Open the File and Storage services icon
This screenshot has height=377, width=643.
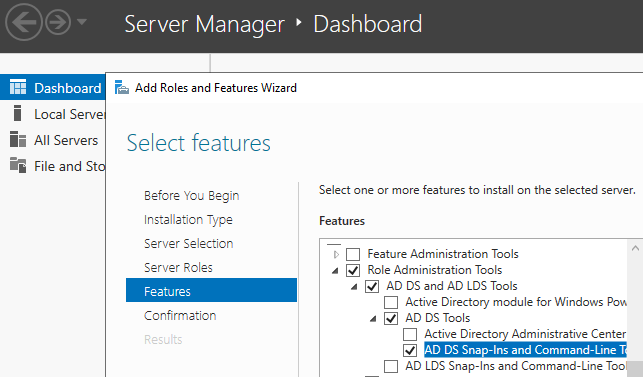pos(18,165)
